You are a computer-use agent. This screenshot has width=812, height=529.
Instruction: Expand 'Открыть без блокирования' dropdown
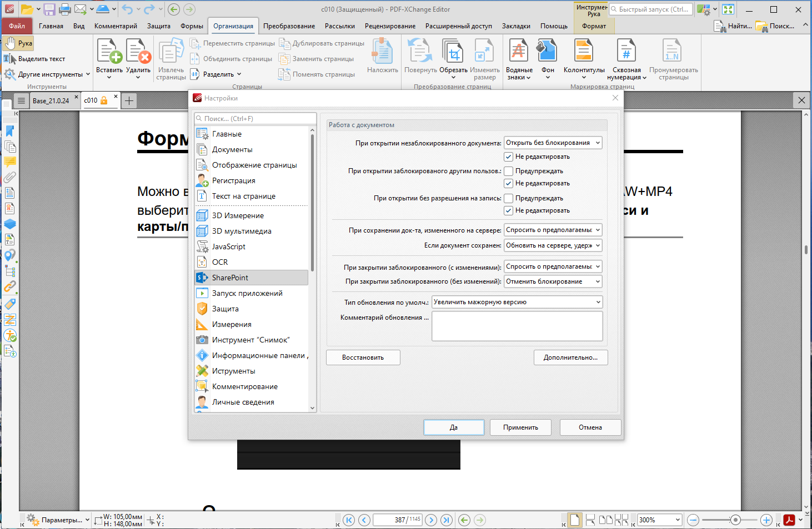click(553, 143)
